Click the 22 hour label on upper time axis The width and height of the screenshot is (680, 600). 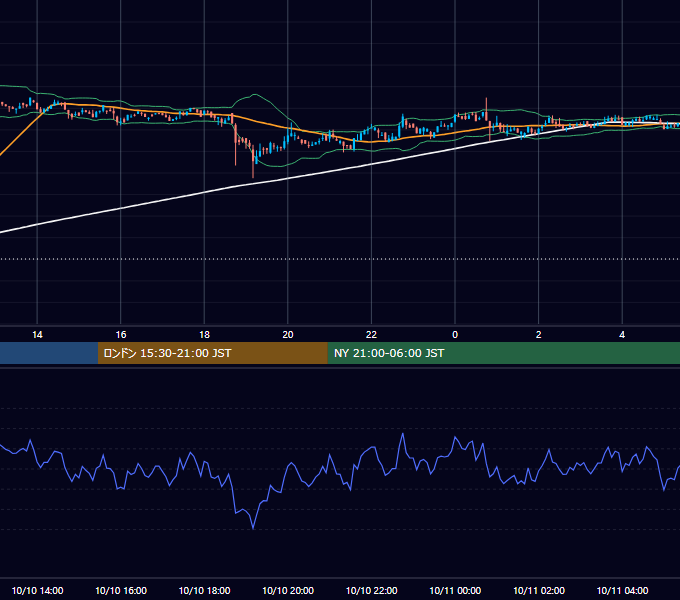371,335
